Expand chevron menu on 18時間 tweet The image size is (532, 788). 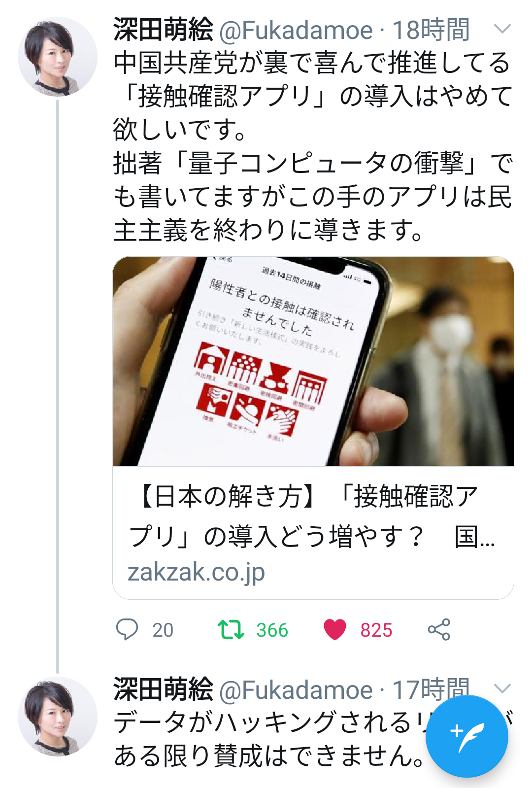(502, 29)
